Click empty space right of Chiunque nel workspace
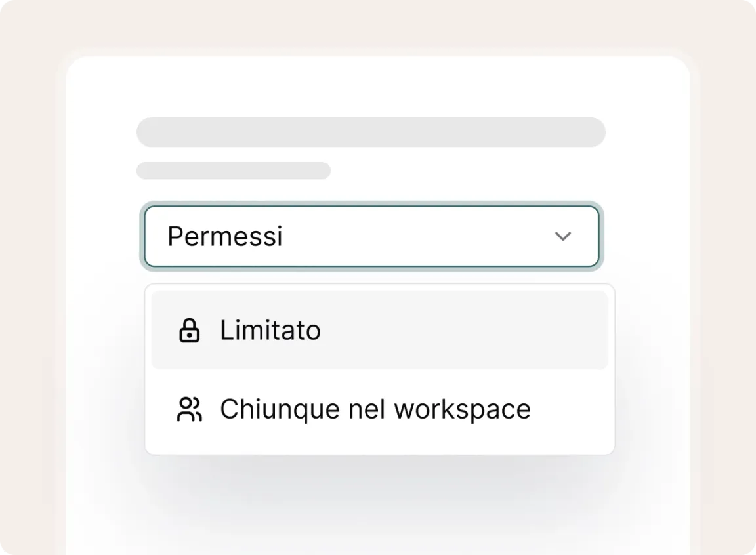 571,409
